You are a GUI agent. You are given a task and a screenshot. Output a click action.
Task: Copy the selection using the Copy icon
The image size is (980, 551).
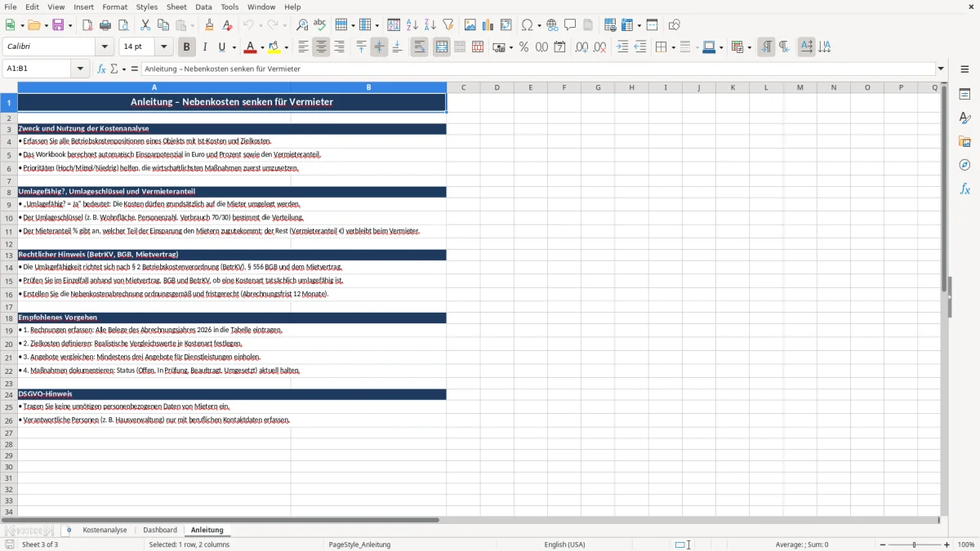click(x=163, y=25)
